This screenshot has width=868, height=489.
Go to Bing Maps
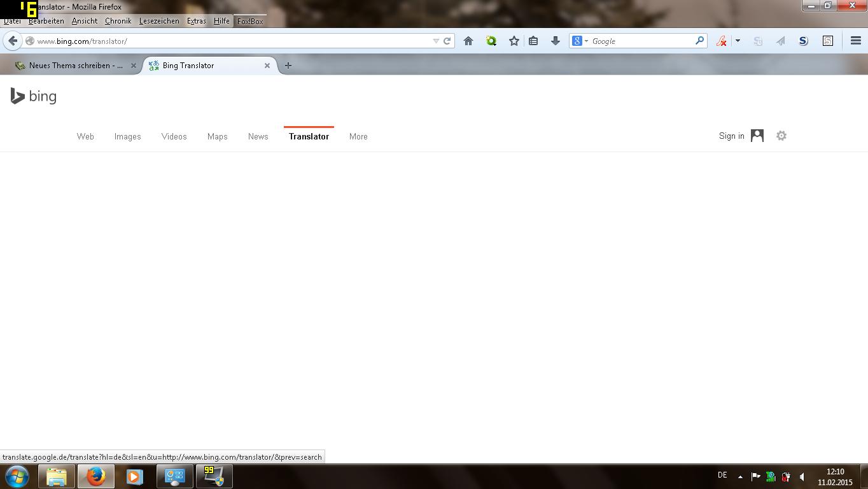tap(217, 136)
